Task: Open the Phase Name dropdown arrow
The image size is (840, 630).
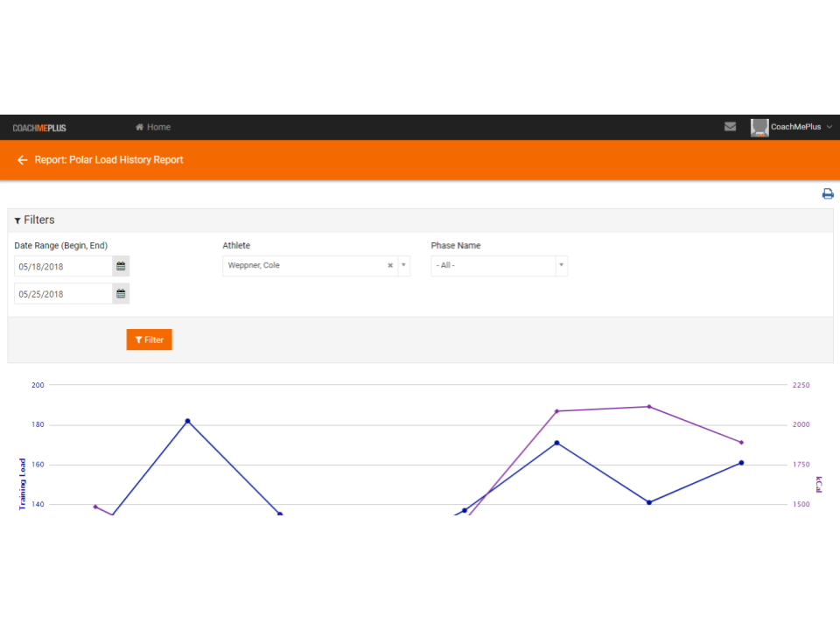Action: [562, 266]
